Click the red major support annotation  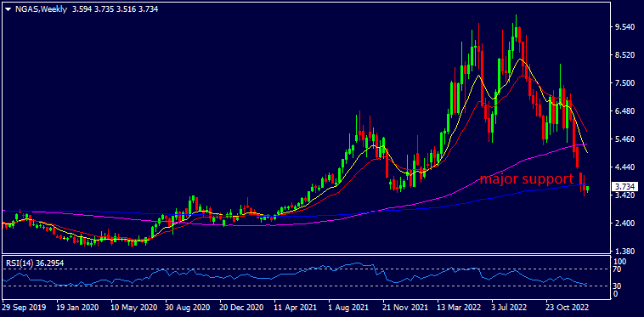[527, 179]
